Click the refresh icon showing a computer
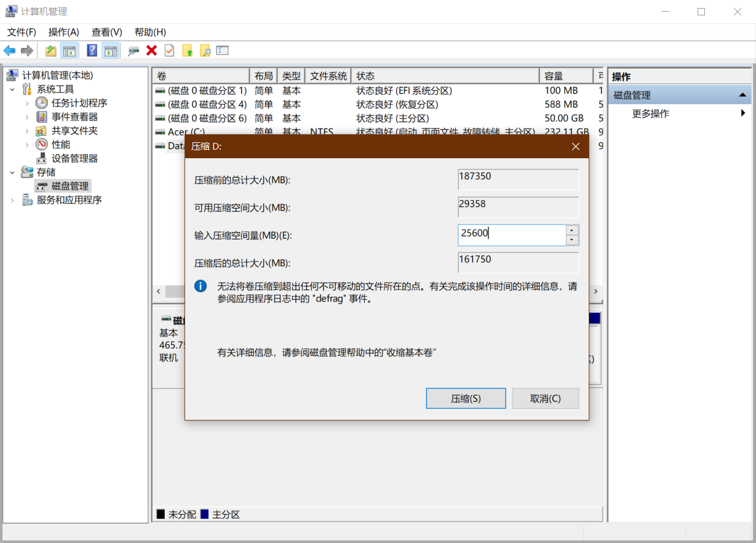756x543 pixels. 133,50
